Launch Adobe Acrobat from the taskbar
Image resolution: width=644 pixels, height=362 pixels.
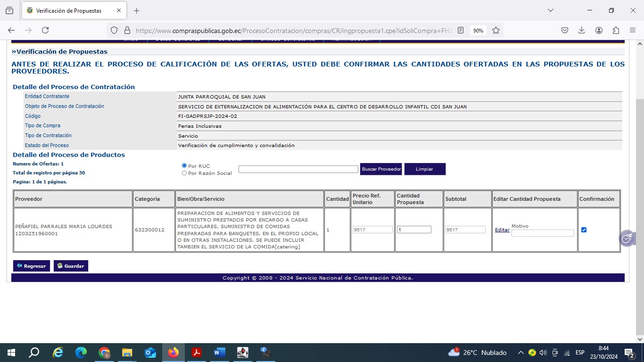point(197,353)
